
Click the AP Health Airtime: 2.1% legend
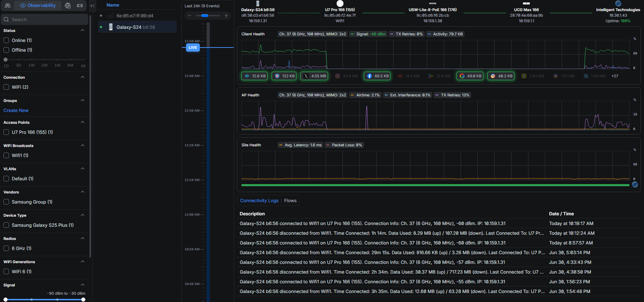click(x=365, y=95)
